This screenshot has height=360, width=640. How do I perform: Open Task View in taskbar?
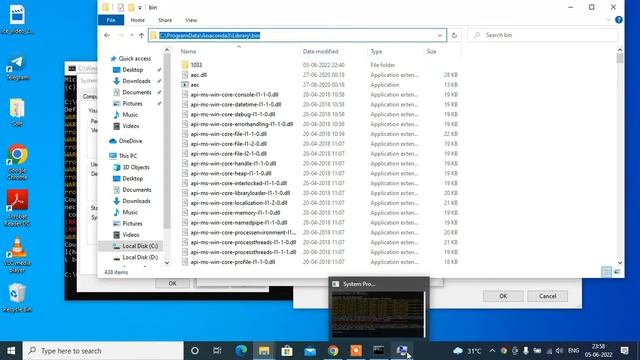point(217,351)
